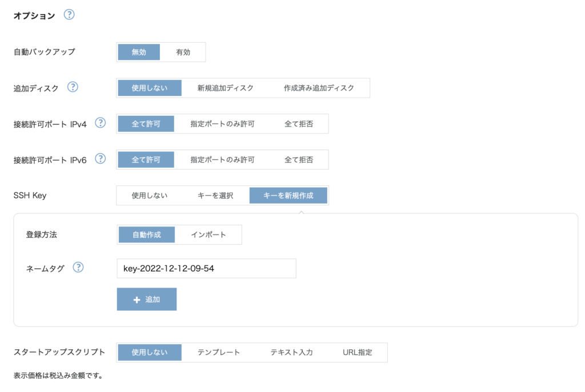This screenshot has height=392, width=585.
Task: Open help icon for 接続許可ポート IPv4
Action: pyautogui.click(x=101, y=123)
